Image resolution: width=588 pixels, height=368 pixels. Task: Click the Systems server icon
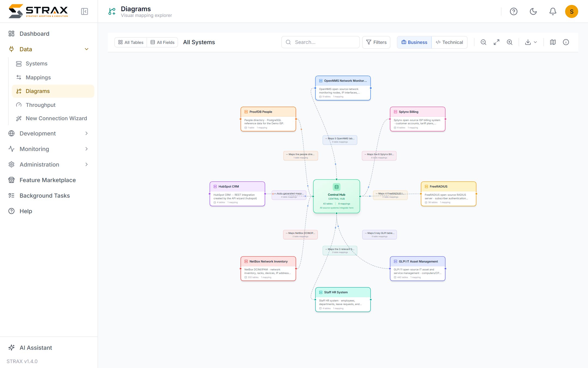point(19,64)
